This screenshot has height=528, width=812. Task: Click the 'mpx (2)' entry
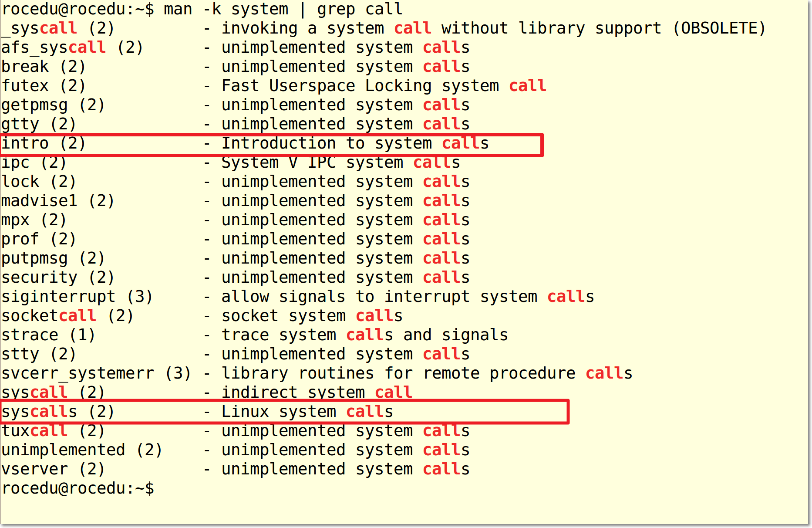pos(34,220)
